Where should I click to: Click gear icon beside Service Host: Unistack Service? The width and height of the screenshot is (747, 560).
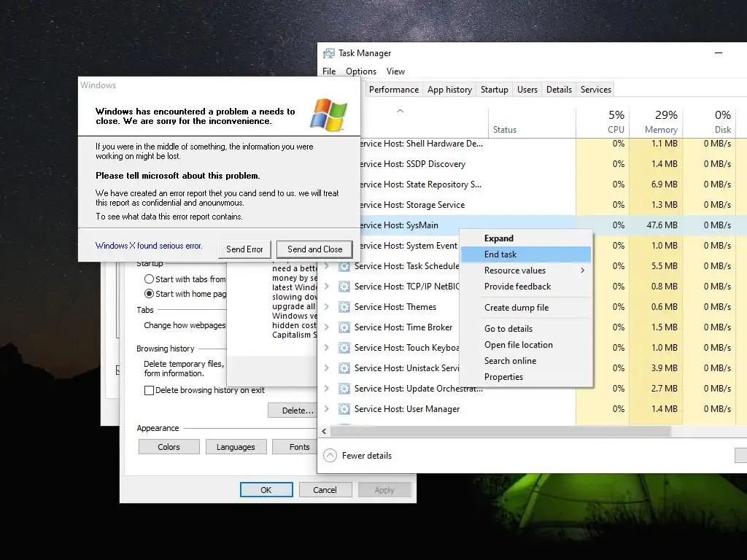tap(344, 368)
